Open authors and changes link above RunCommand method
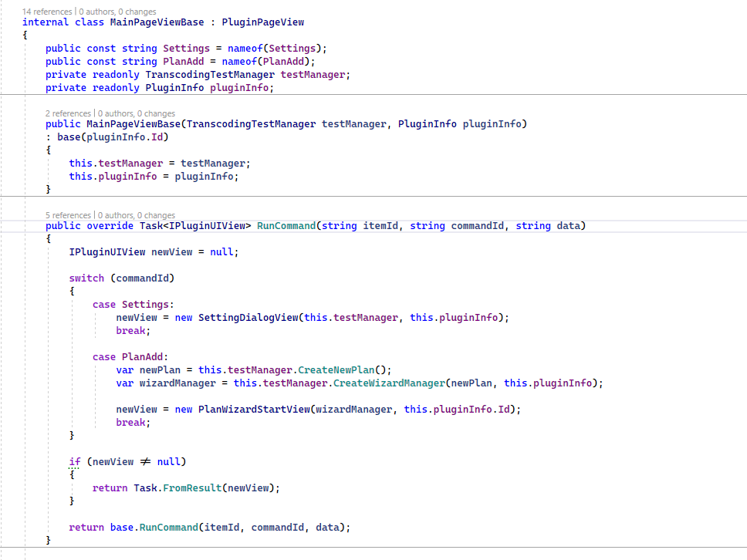This screenshot has width=747, height=560. pyautogui.click(x=137, y=215)
